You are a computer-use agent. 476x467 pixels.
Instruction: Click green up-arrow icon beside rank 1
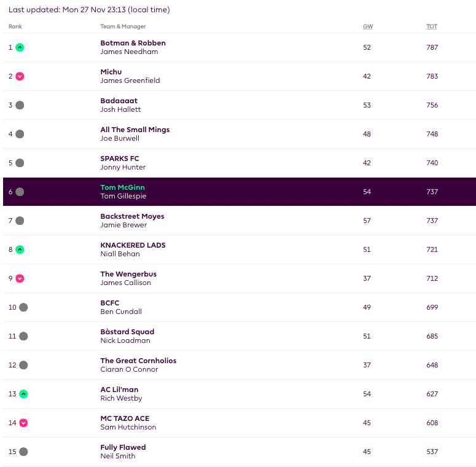pyautogui.click(x=20, y=47)
